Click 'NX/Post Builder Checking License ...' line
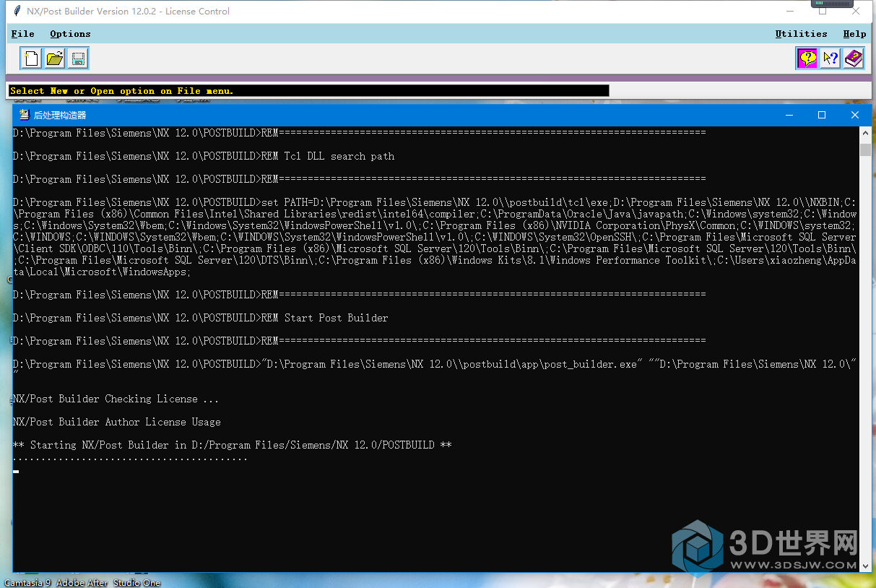Image resolution: width=876 pixels, height=588 pixels. pos(116,399)
